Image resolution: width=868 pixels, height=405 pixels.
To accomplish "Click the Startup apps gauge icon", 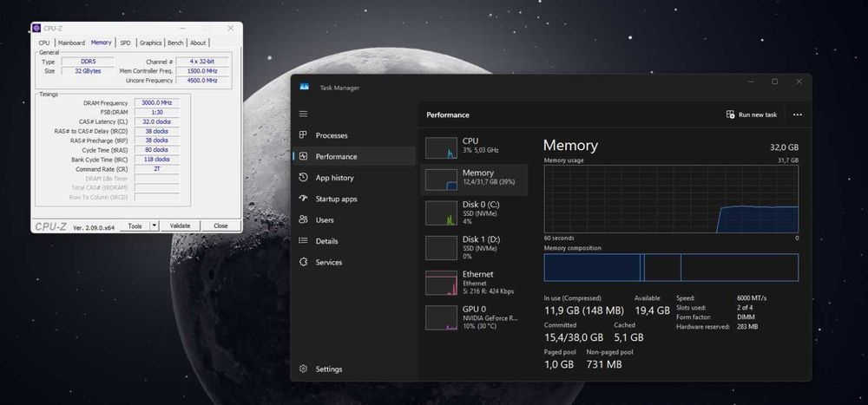I will [303, 198].
